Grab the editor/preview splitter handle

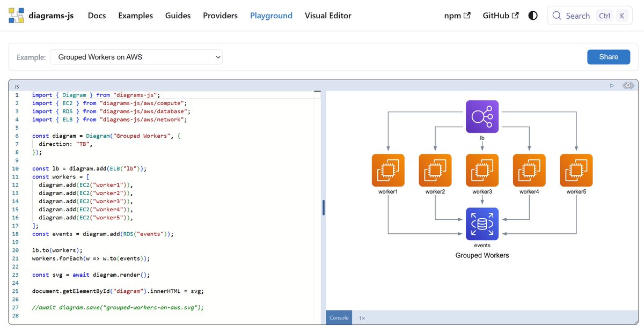(x=324, y=208)
